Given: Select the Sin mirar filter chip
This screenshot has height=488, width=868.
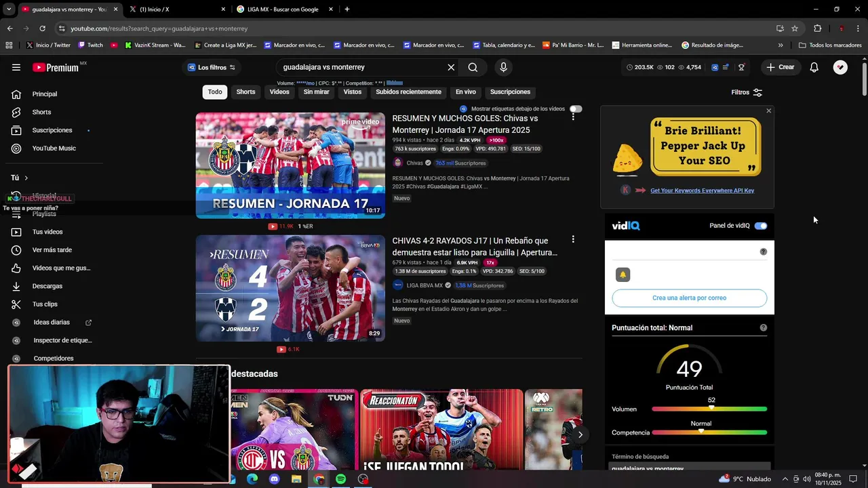Looking at the screenshot, I should point(317,92).
